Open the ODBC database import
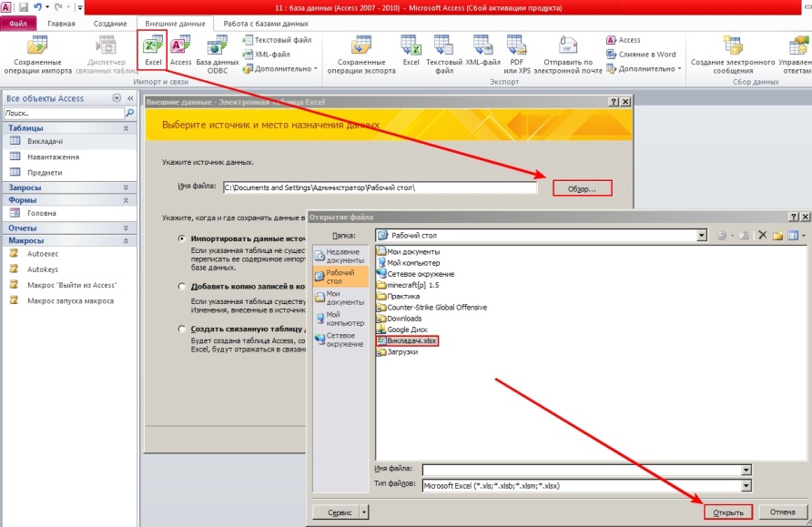The height and width of the screenshot is (527, 812). coord(218,55)
